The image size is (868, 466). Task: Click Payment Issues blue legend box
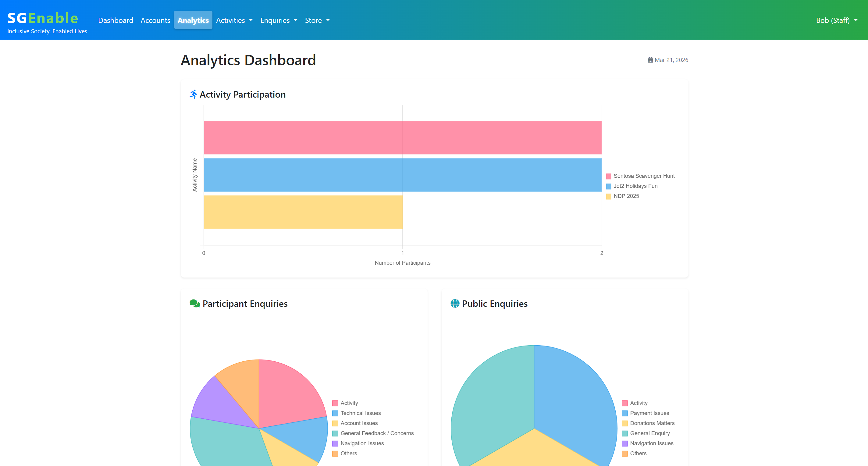(624, 413)
